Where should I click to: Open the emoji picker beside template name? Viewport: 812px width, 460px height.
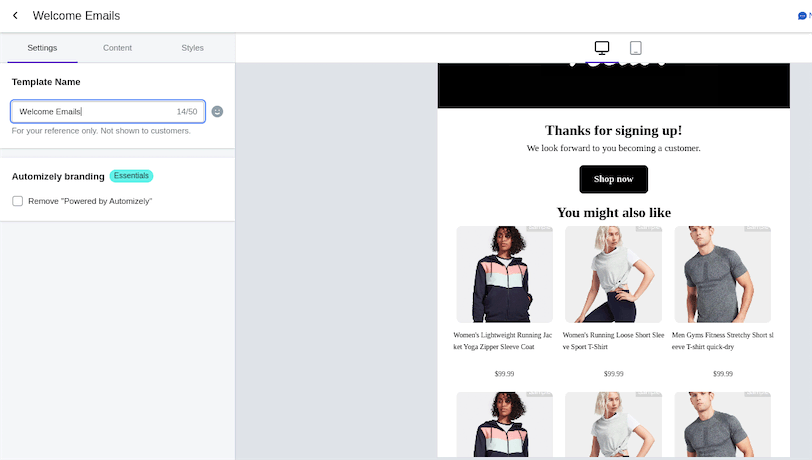pos(217,112)
